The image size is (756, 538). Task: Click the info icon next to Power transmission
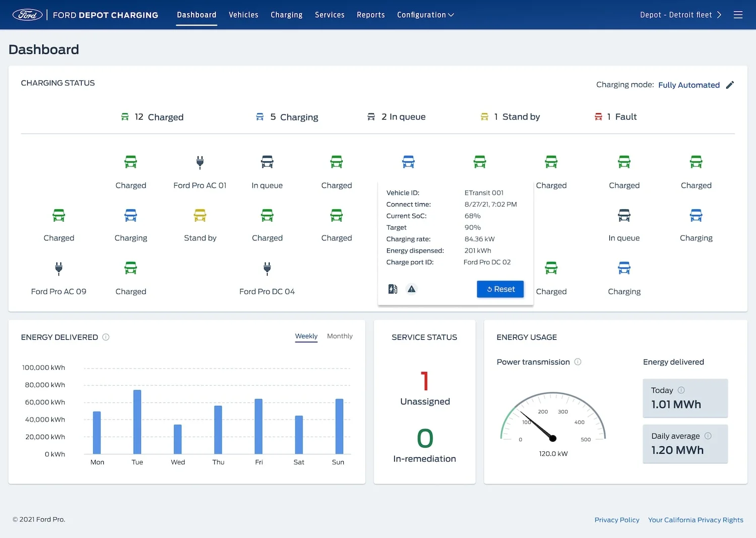point(578,362)
